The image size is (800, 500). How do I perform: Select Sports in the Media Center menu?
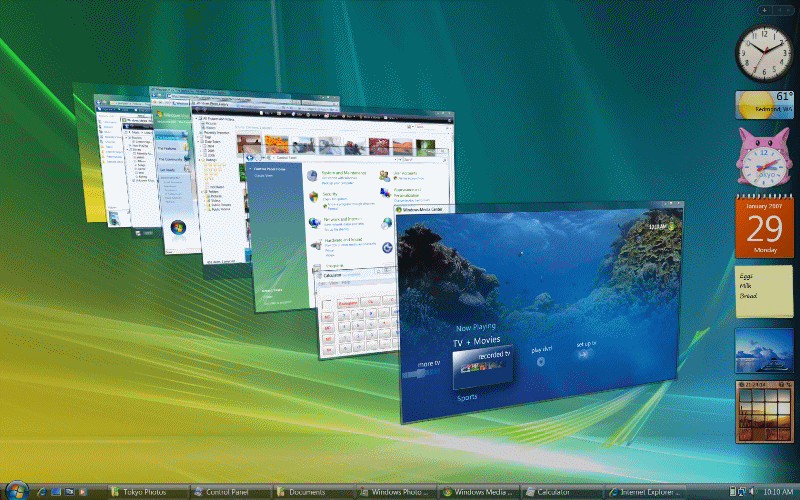tap(468, 397)
